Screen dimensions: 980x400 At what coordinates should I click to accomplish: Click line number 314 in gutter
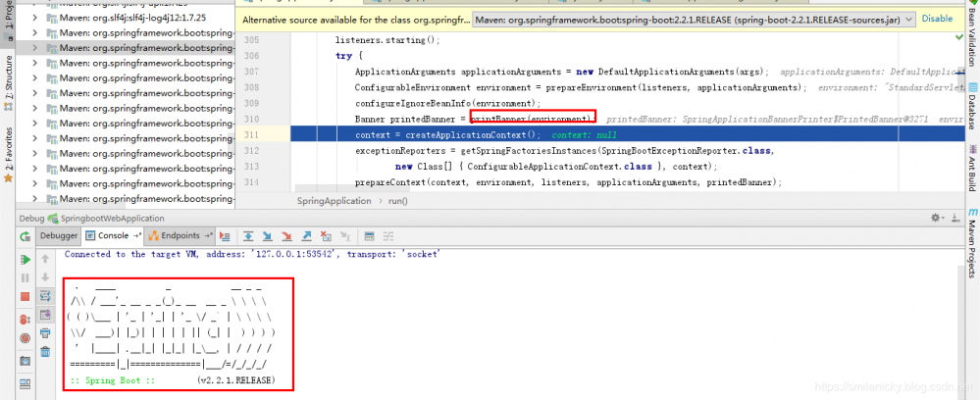pyautogui.click(x=251, y=182)
